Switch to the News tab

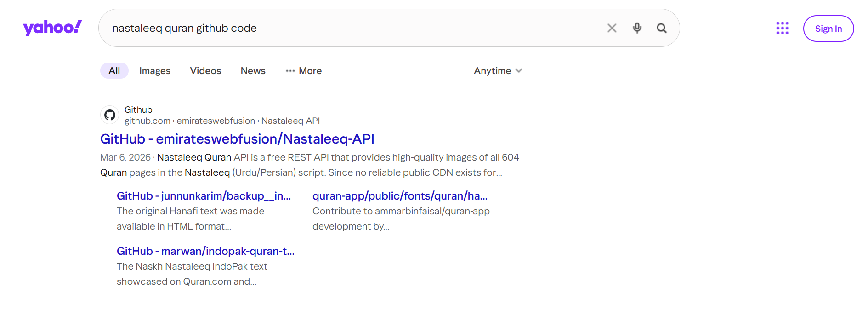(253, 71)
